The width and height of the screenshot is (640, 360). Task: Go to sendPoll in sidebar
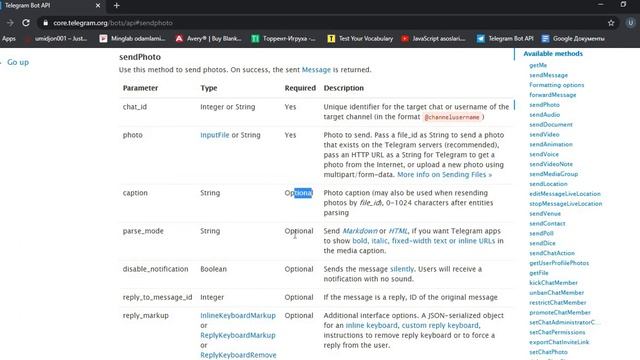click(x=541, y=233)
